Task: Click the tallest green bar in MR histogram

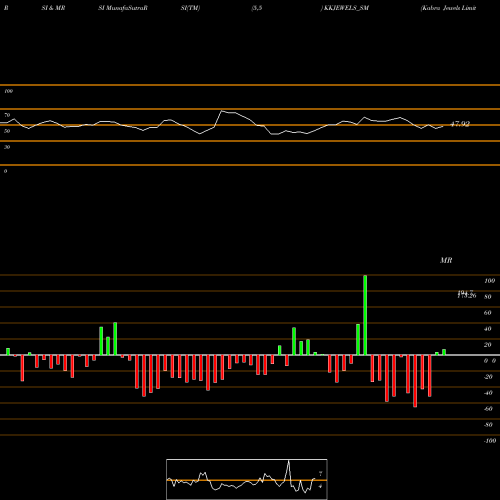Action: pyautogui.click(x=365, y=315)
